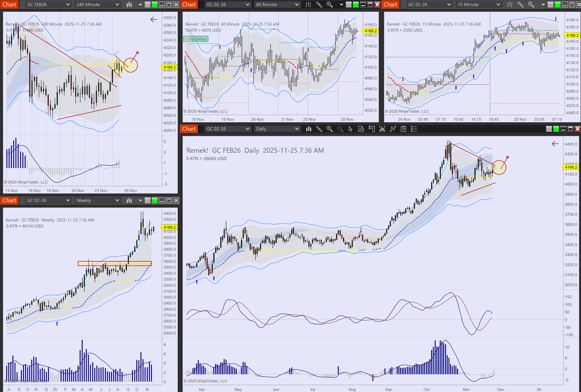Image resolution: width=581 pixels, height=392 pixels.
Task: Open GC 02-26 instrument dropdown on Weekly chart
Action: (x=48, y=200)
